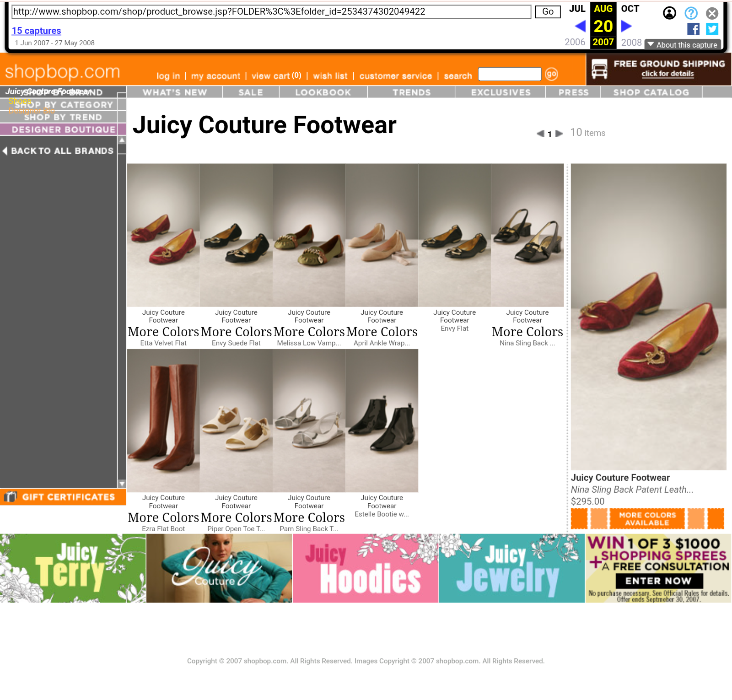Open the log in link

168,76
